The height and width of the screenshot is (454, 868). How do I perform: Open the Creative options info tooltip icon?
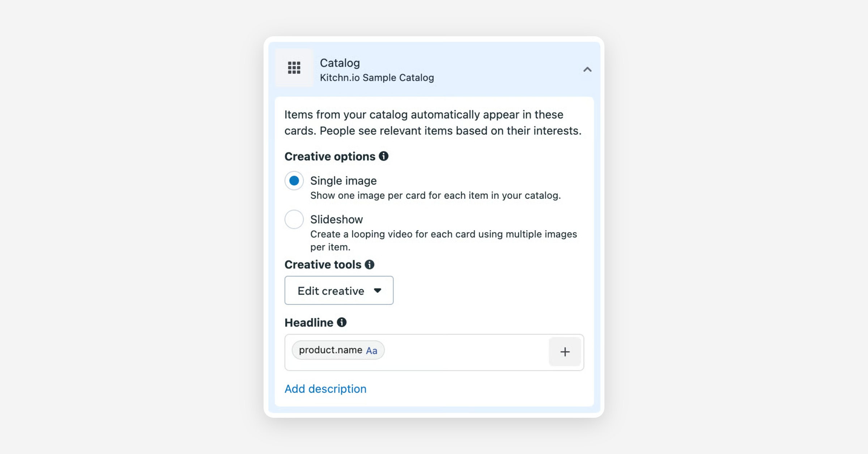point(383,156)
